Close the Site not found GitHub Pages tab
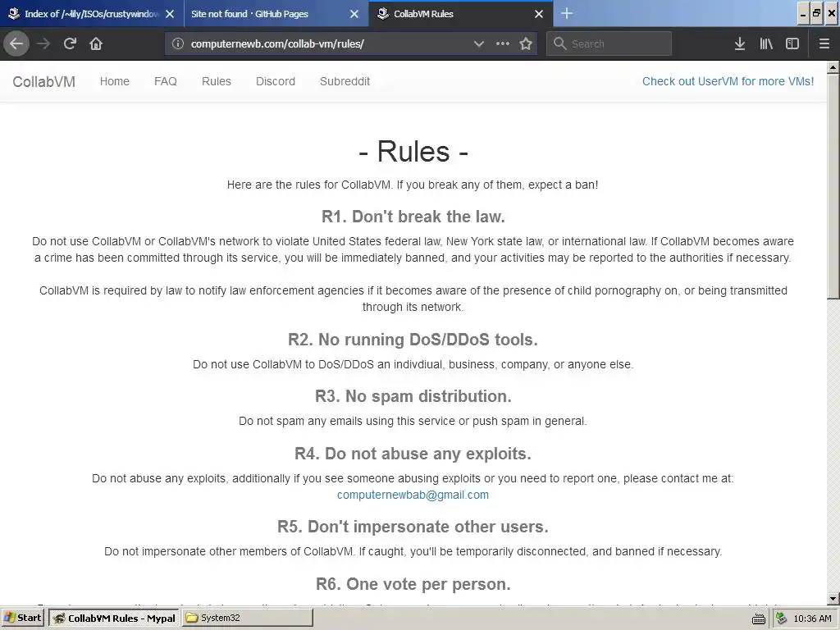Viewport: 840px width, 630px height. 354,14
